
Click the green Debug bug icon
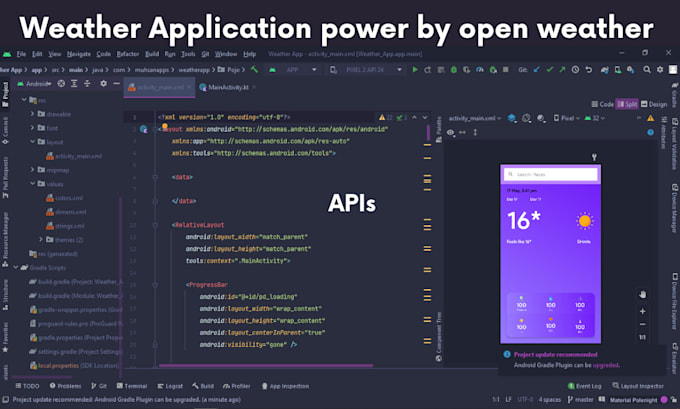point(454,70)
